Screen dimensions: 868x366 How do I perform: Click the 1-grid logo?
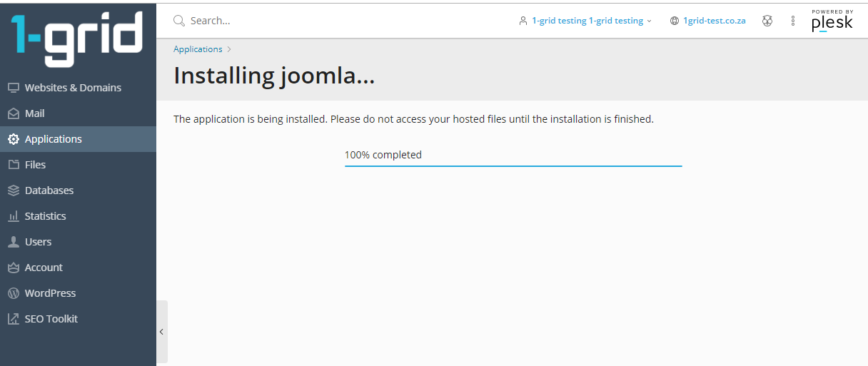point(76,38)
